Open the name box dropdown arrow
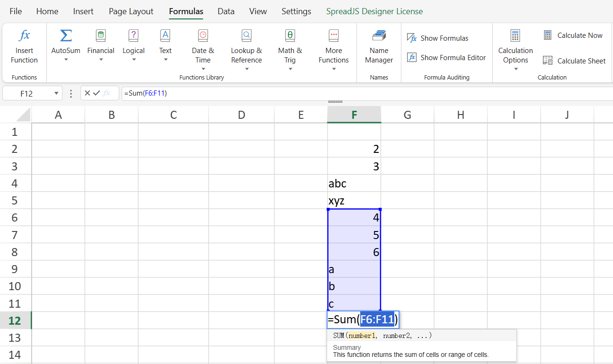 [56, 93]
